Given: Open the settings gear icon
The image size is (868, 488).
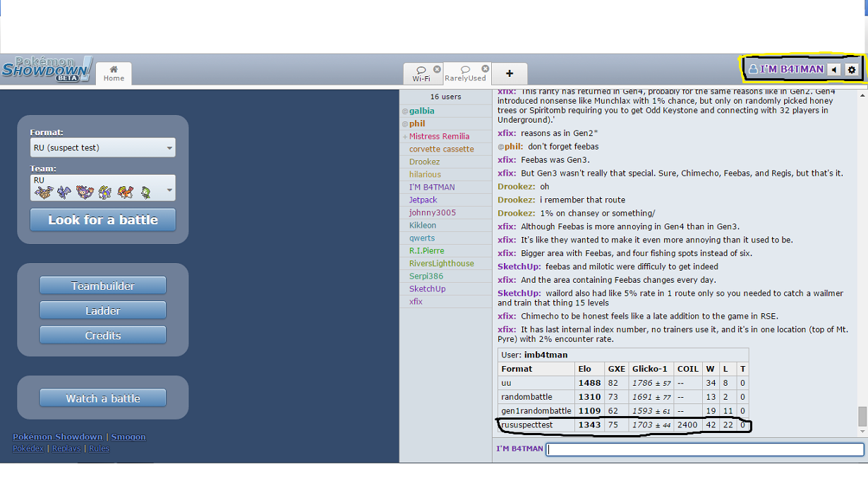Looking at the screenshot, I should pyautogui.click(x=852, y=70).
